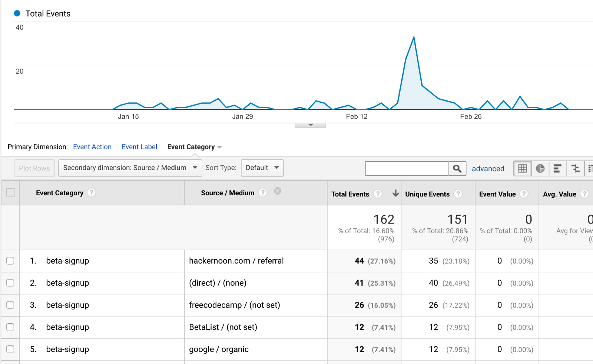Switch to the comparison view icon
This screenshot has height=364, width=593.
tap(575, 169)
